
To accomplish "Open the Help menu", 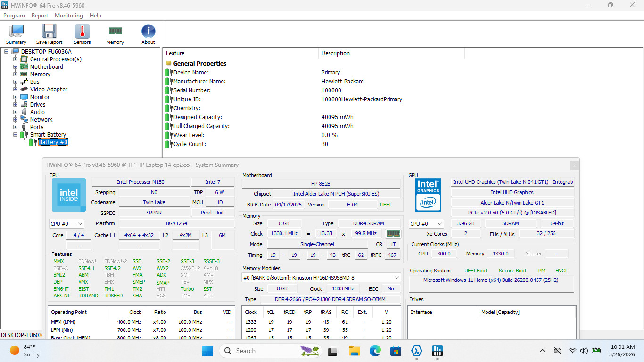I will (x=95, y=15).
